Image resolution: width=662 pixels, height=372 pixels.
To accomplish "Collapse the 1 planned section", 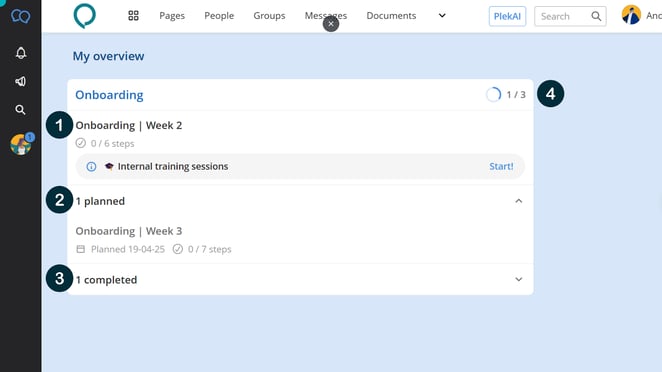I will point(518,201).
